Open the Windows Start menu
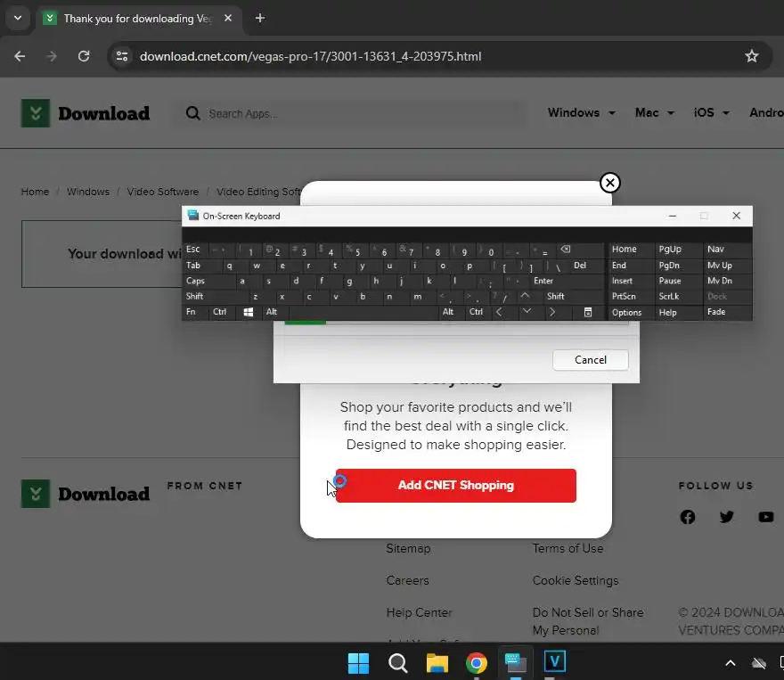The height and width of the screenshot is (680, 784). click(358, 663)
